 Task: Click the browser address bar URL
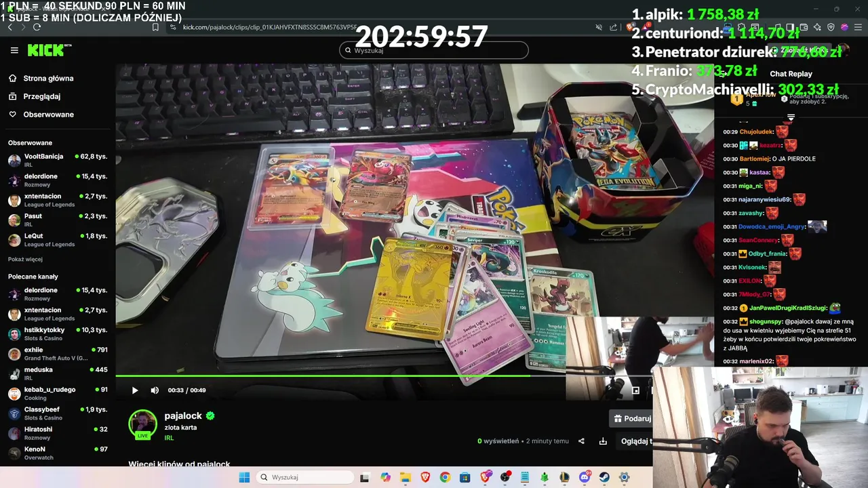point(270,27)
